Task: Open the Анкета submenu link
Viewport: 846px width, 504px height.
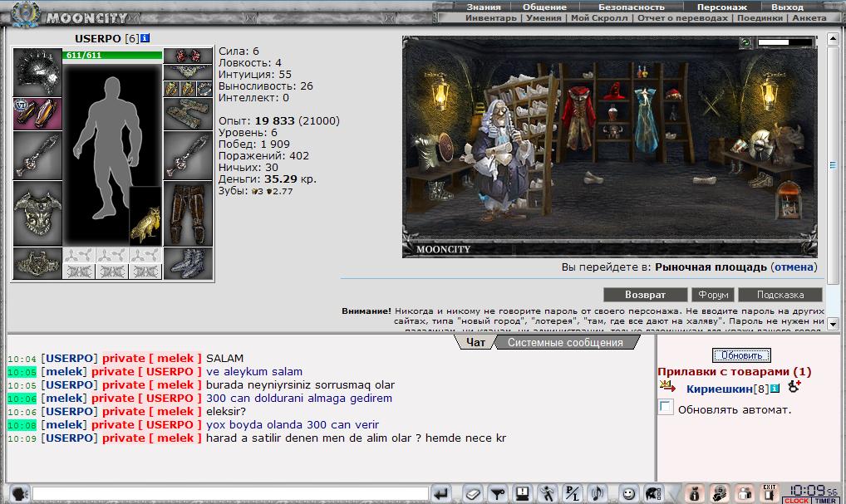Action: pyautogui.click(x=809, y=17)
